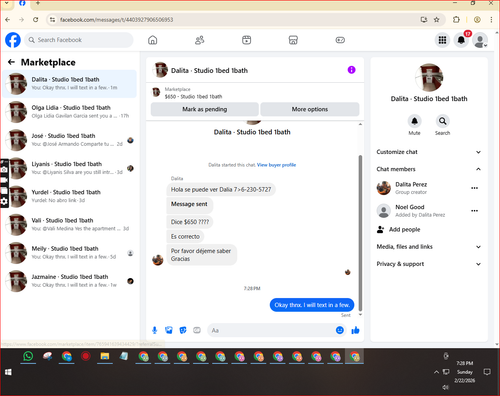The height and width of the screenshot is (396, 500).
Task: Open a new browser tab with plus
Action: (x=38, y=3)
